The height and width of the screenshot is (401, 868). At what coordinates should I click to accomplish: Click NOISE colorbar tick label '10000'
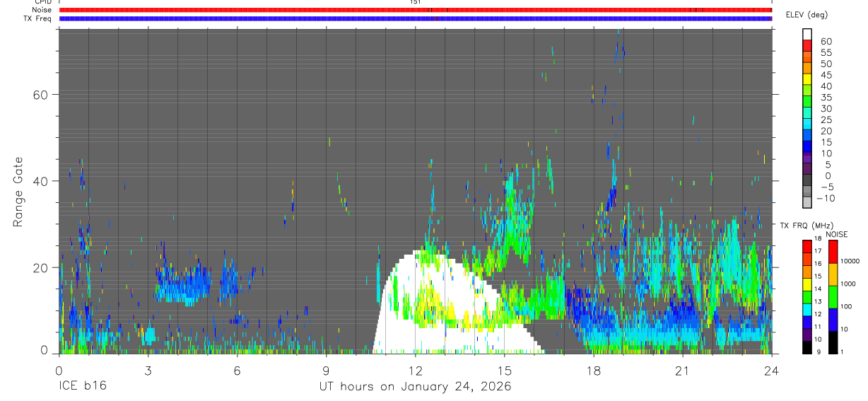[x=850, y=262]
